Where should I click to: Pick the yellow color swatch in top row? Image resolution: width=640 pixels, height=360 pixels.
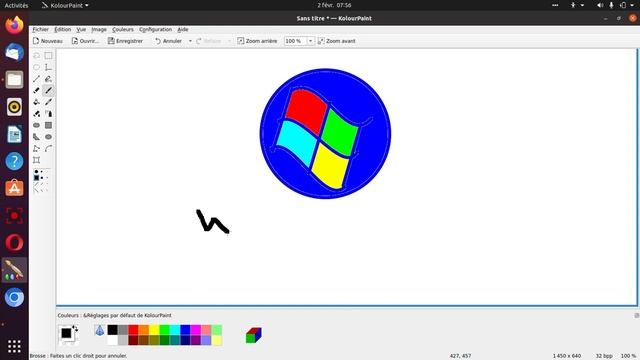pyautogui.click(x=154, y=330)
